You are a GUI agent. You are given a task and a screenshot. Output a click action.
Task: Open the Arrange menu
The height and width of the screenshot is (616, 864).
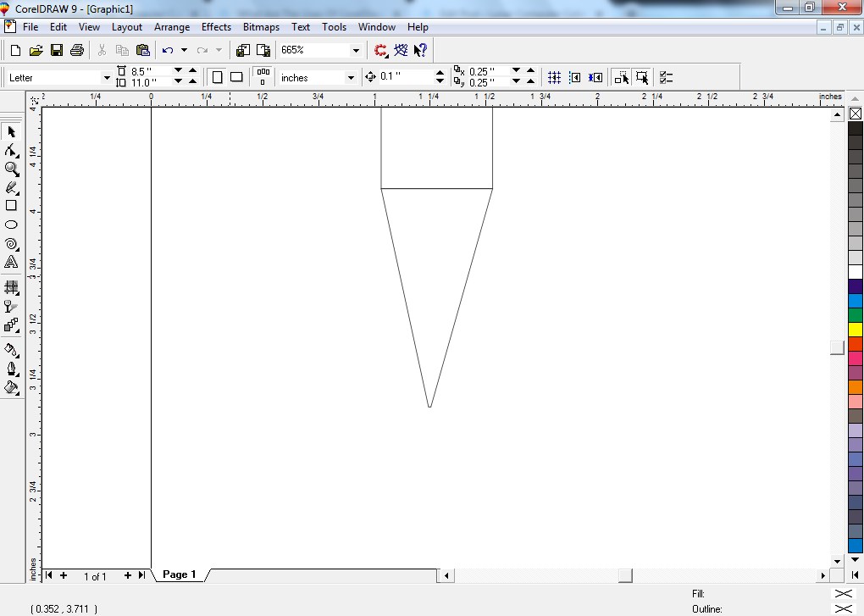click(172, 27)
